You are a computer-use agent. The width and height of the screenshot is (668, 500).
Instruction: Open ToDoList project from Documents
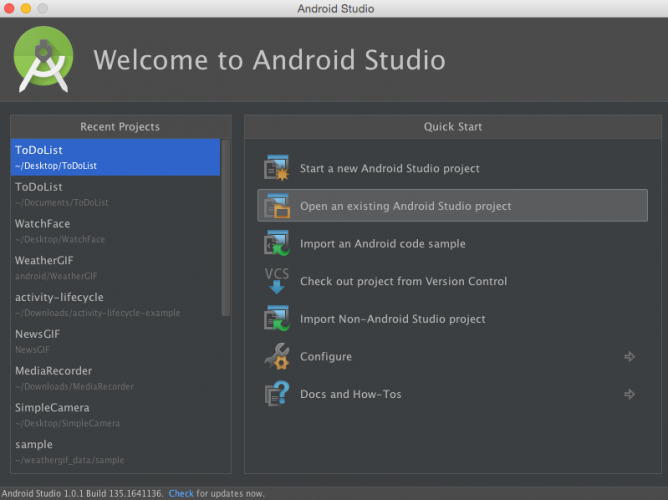pos(115,194)
